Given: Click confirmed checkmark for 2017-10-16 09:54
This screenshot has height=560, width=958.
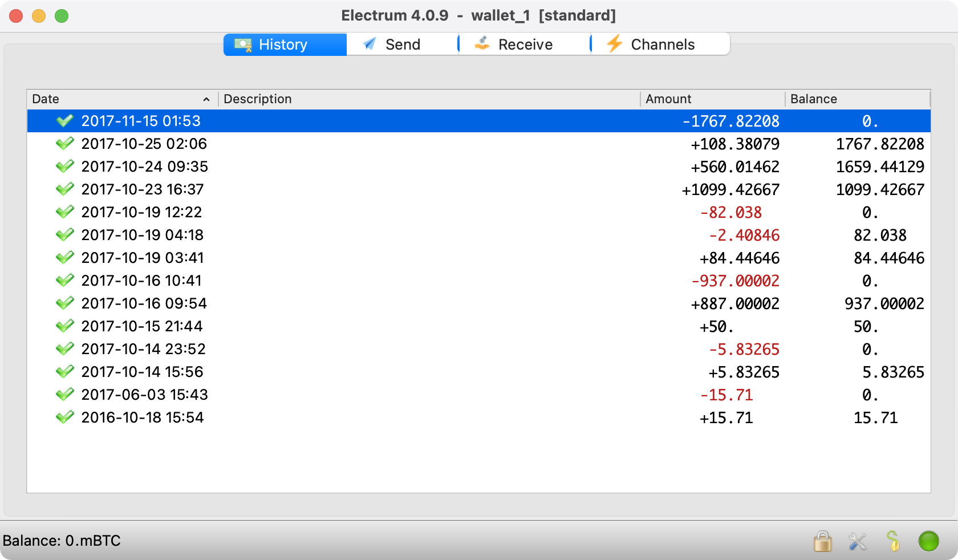Looking at the screenshot, I should tap(65, 303).
